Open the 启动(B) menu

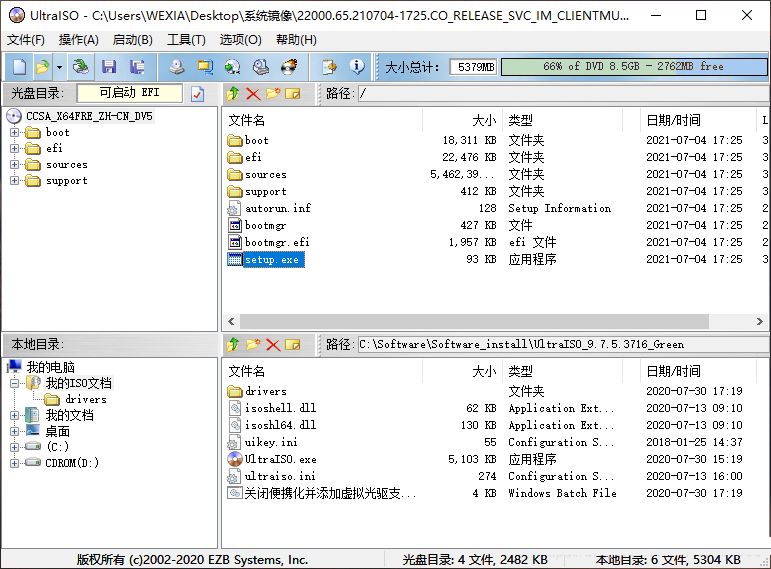click(x=132, y=40)
